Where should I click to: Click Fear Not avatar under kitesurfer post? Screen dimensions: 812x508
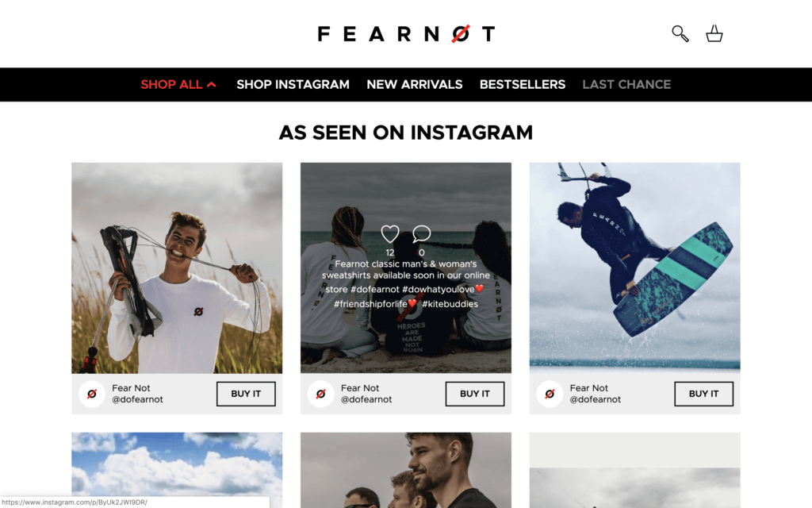point(550,394)
